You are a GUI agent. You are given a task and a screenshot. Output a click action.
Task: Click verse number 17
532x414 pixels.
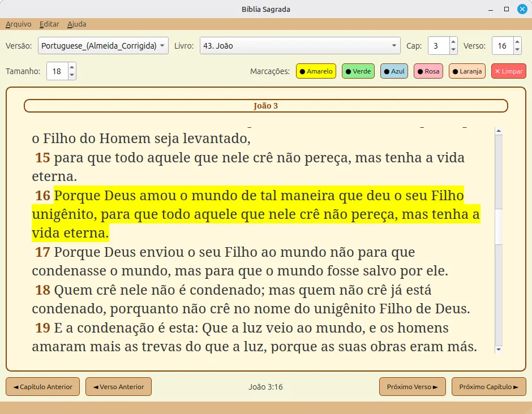43,252
